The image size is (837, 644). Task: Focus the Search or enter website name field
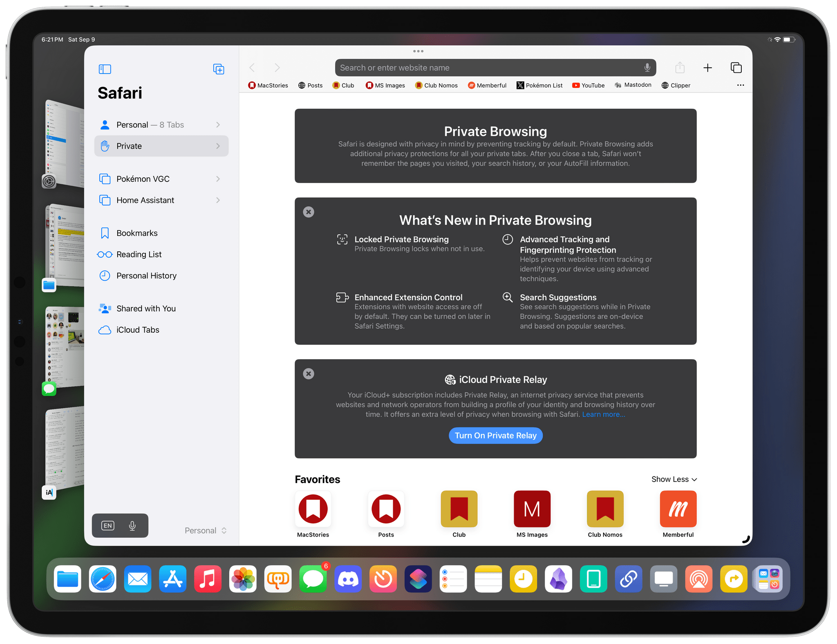[x=495, y=68]
